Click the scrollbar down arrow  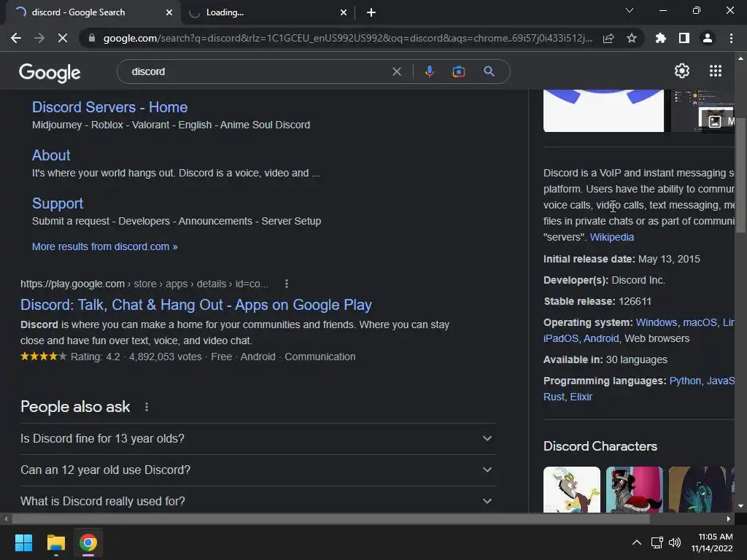point(740,506)
